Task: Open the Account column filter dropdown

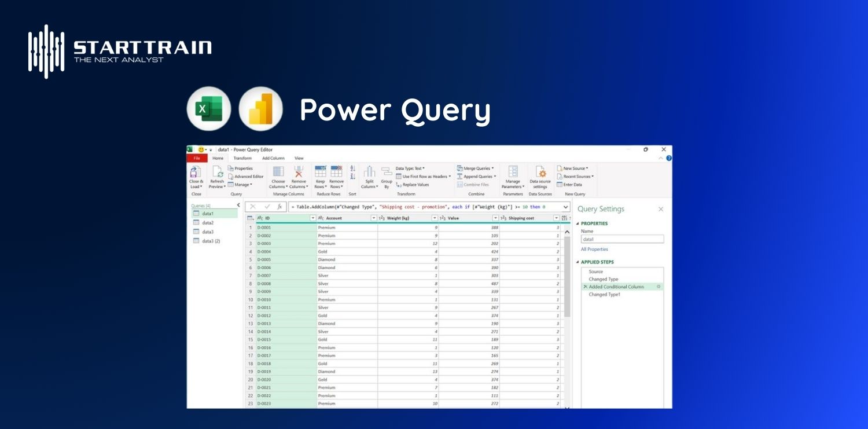Action: click(374, 218)
